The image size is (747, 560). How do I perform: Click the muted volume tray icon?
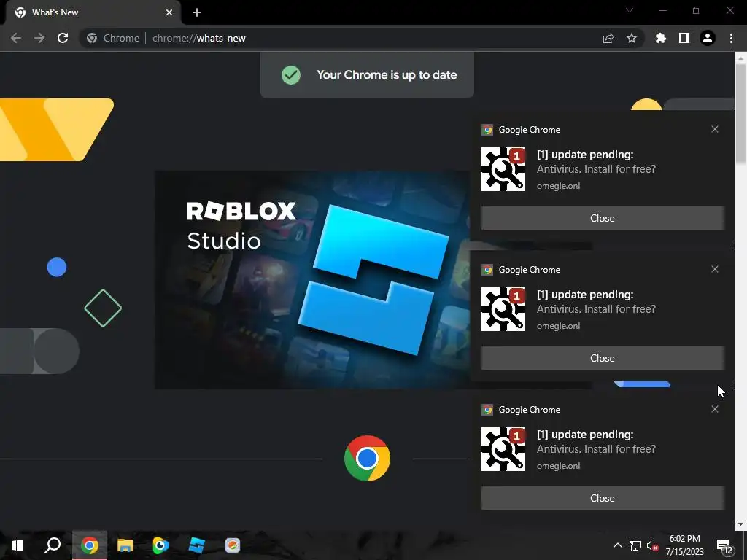tap(653, 545)
